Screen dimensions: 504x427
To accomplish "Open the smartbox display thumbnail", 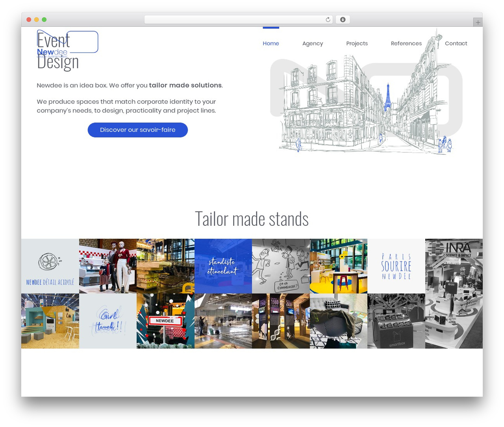I will click(x=396, y=321).
